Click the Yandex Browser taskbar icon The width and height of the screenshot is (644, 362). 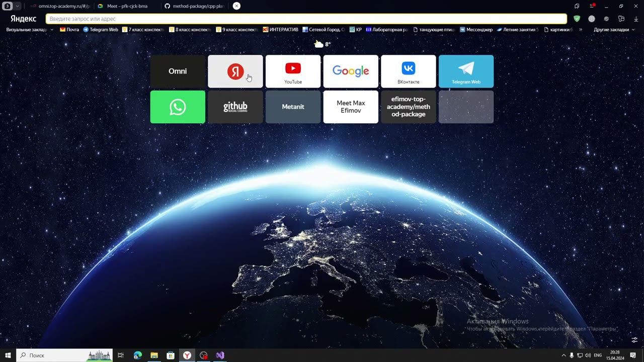click(187, 355)
